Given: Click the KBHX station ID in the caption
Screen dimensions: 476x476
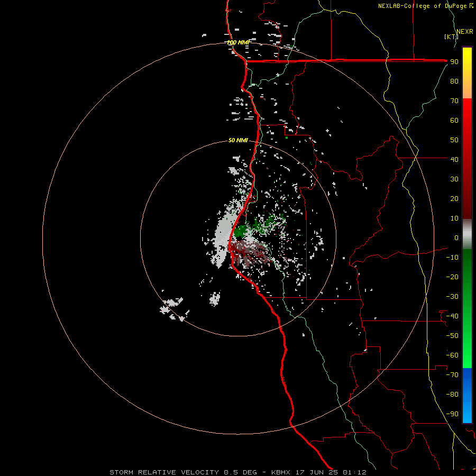Looking at the screenshot, I should coord(281,472).
